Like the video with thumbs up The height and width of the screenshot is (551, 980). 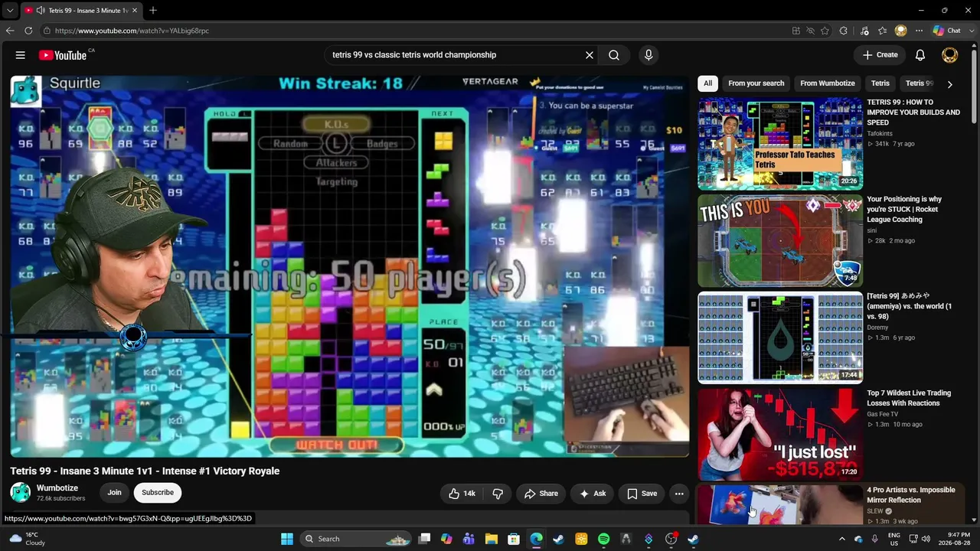(462, 494)
